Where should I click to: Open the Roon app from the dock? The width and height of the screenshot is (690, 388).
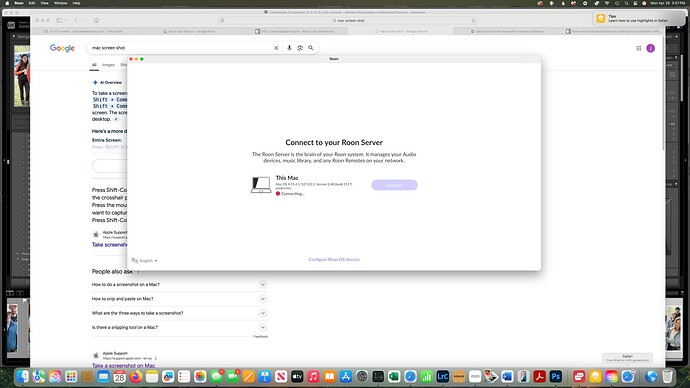pos(475,377)
